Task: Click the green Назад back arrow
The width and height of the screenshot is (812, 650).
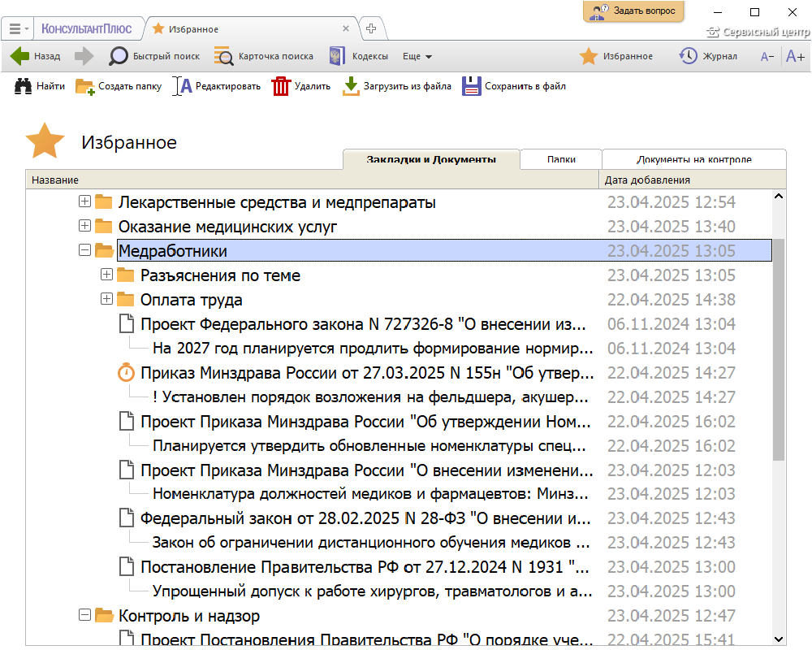Action: (x=19, y=56)
